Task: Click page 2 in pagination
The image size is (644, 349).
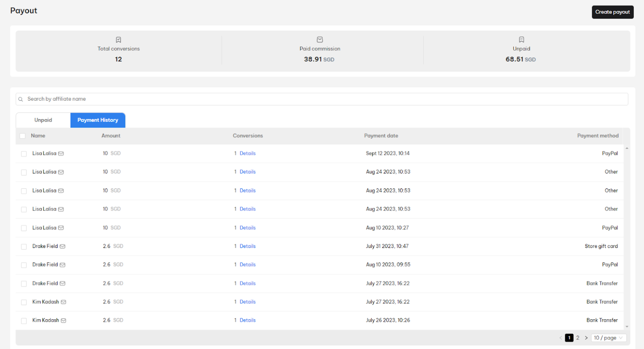Action: point(578,338)
